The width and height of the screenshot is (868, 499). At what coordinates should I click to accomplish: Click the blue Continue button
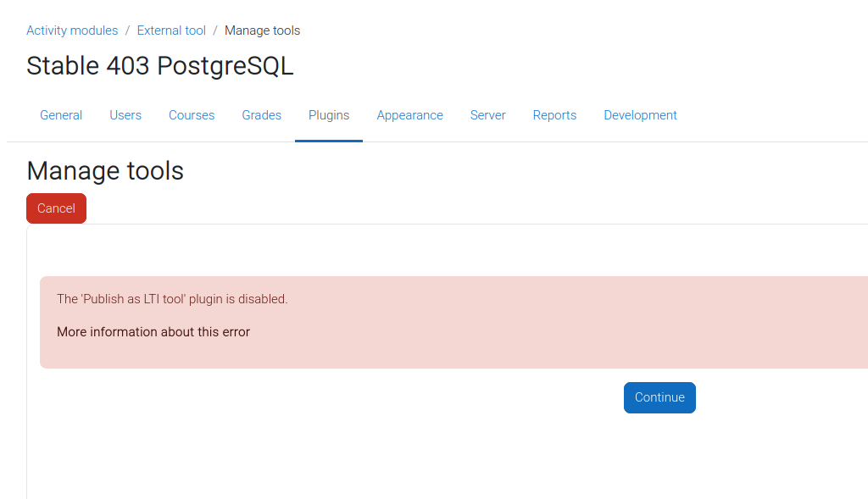point(659,398)
